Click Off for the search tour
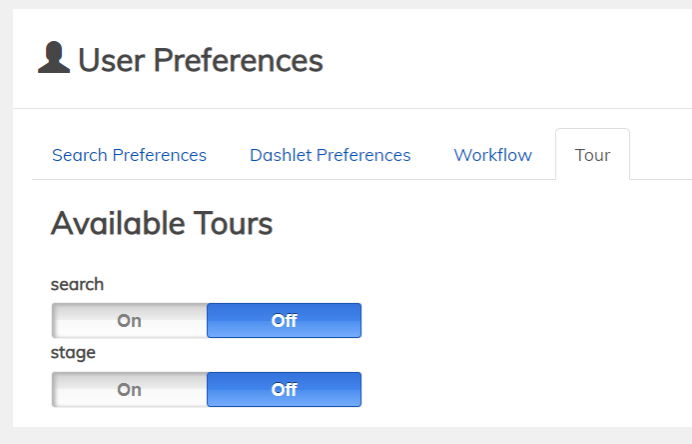 [284, 321]
